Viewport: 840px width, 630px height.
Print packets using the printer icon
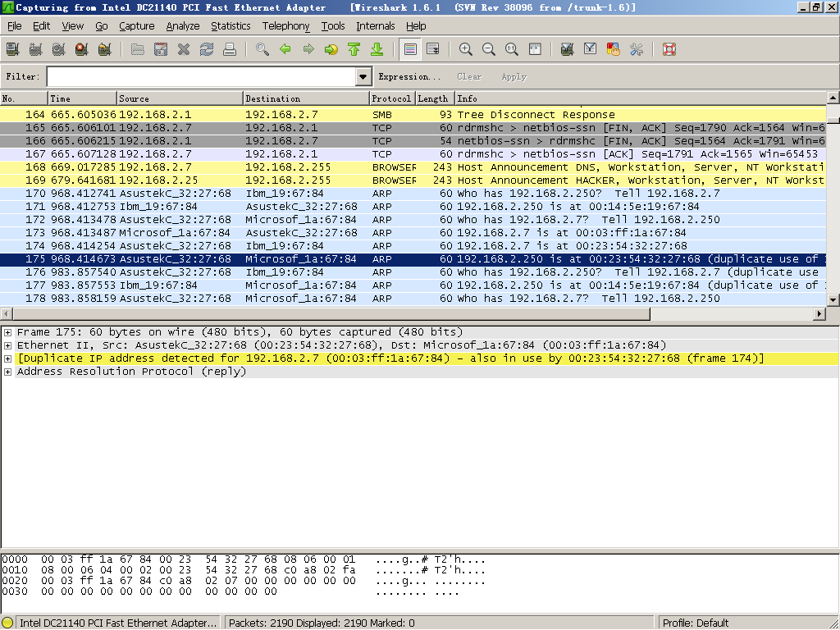230,49
